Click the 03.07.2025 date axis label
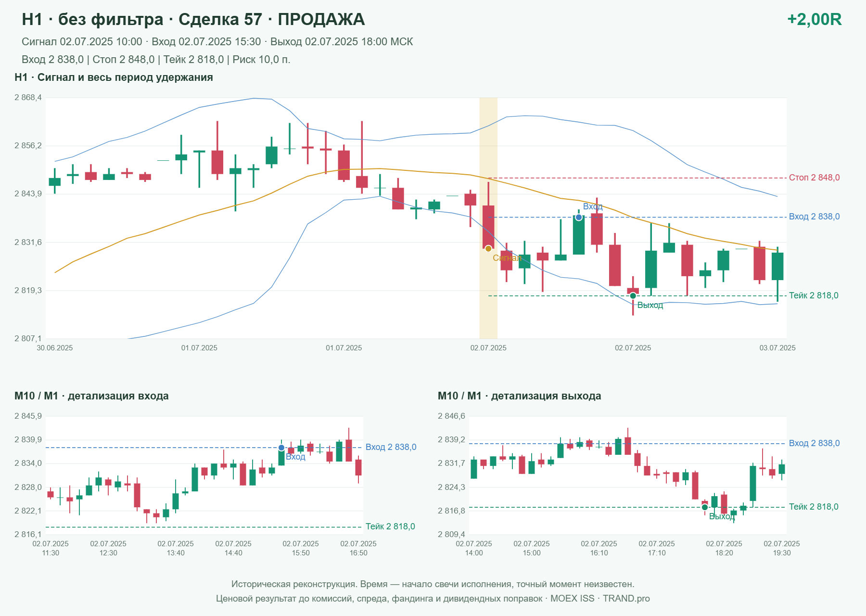This screenshot has height=616, width=866. [777, 348]
